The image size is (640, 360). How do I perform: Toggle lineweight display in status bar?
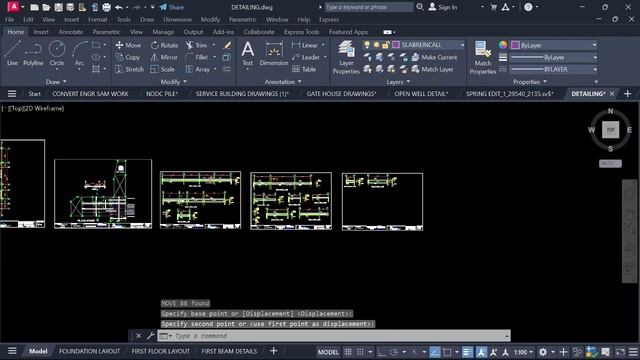467,351
